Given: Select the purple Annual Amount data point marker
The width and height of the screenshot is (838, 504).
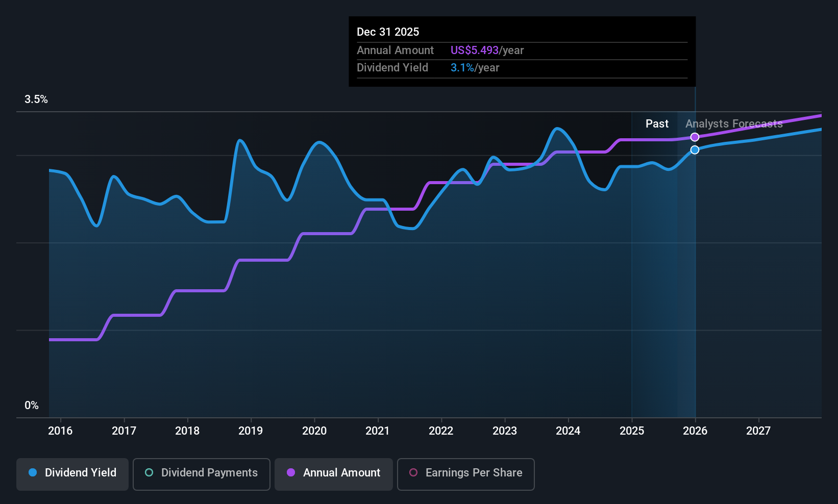Looking at the screenshot, I should (x=695, y=137).
